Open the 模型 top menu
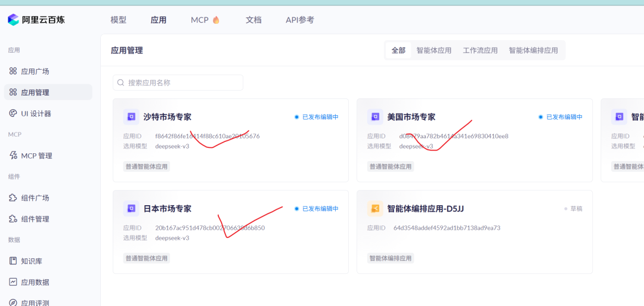Viewport: 644px width, 306px height. click(118, 20)
